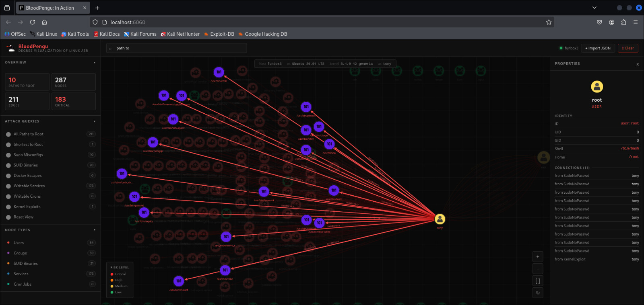
Task: Click the Critical count stat card
Action: point(74,101)
